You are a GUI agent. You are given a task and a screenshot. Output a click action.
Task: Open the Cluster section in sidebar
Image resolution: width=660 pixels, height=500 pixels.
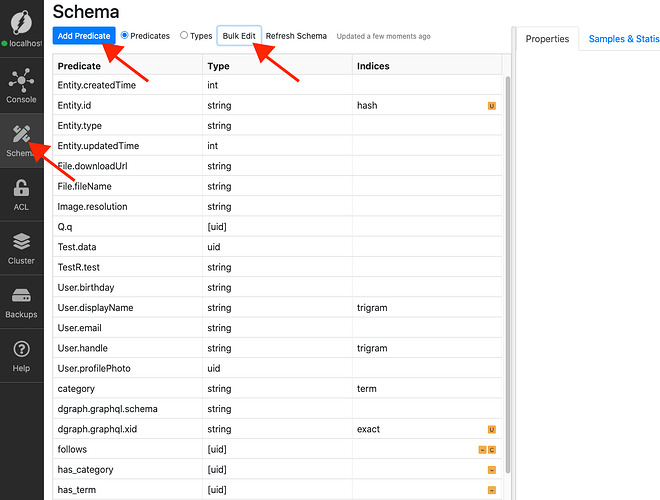tap(21, 248)
